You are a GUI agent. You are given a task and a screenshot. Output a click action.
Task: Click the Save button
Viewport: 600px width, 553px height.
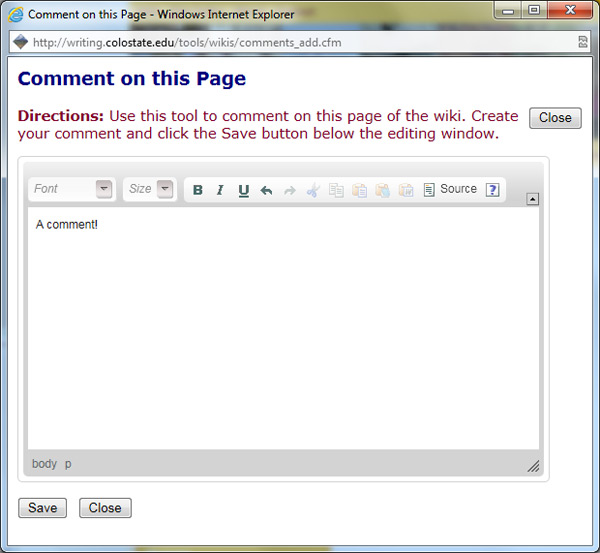click(42, 508)
